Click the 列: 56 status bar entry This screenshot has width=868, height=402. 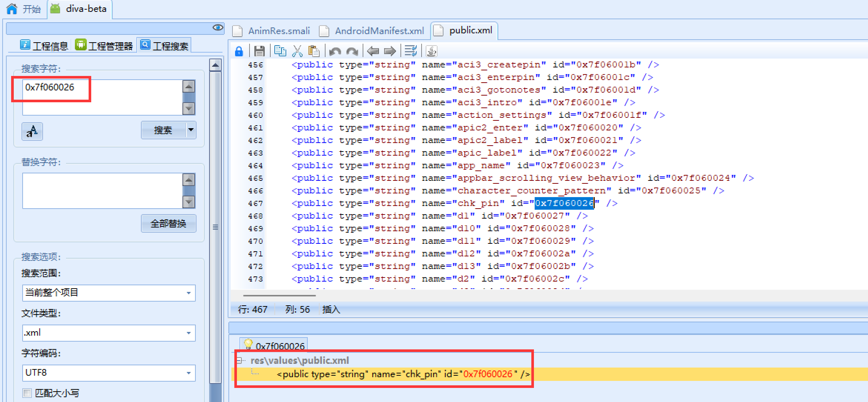click(297, 309)
